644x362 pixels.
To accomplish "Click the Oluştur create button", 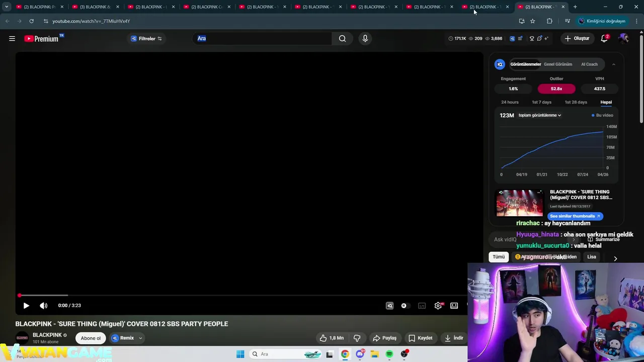I will (577, 39).
